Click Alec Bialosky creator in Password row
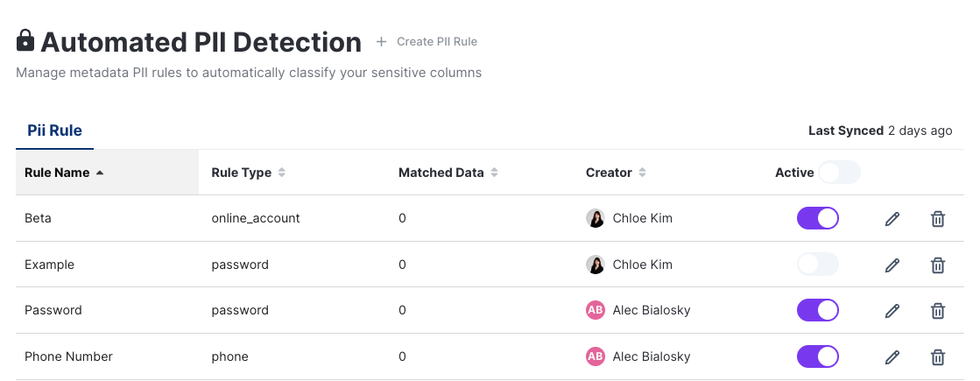This screenshot has height=381, width=980. pos(651,310)
